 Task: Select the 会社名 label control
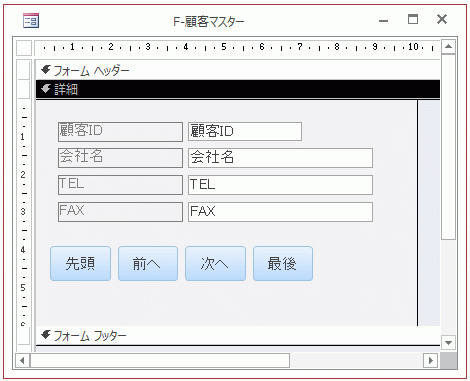pyautogui.click(x=120, y=158)
